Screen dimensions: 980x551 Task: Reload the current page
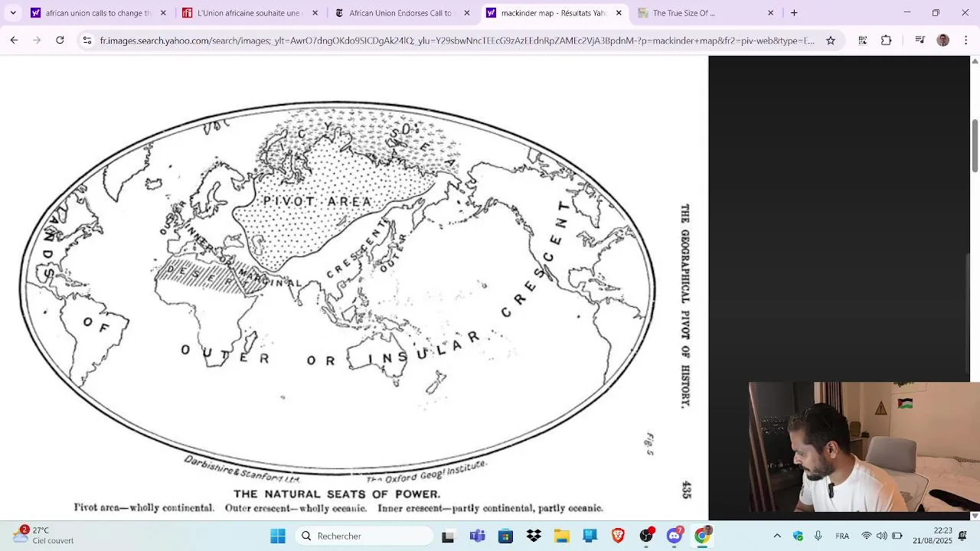click(60, 41)
